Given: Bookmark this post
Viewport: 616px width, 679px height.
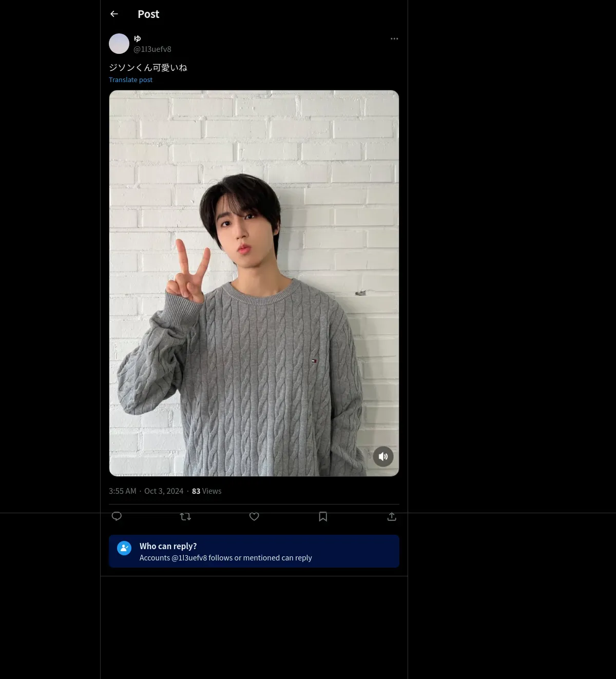Looking at the screenshot, I should [323, 516].
